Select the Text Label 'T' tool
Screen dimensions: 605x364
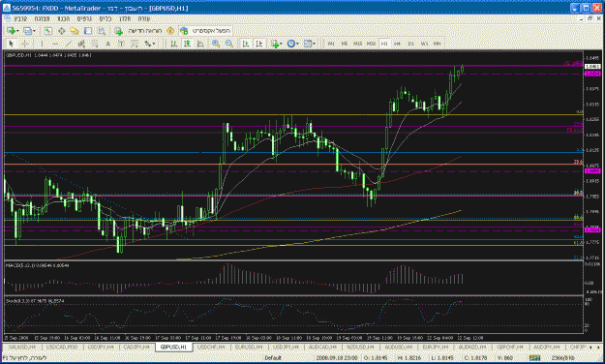[121, 44]
